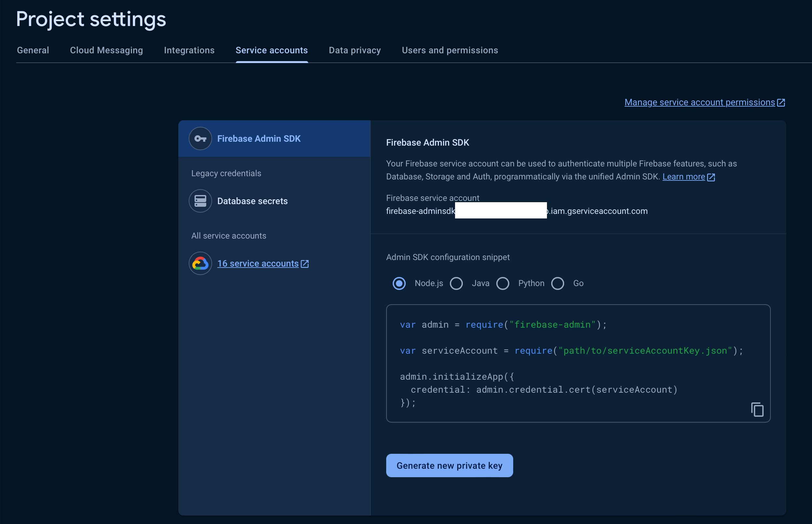The width and height of the screenshot is (812, 524).
Task: Open the 16 service accounts link
Action: pyautogui.click(x=258, y=264)
